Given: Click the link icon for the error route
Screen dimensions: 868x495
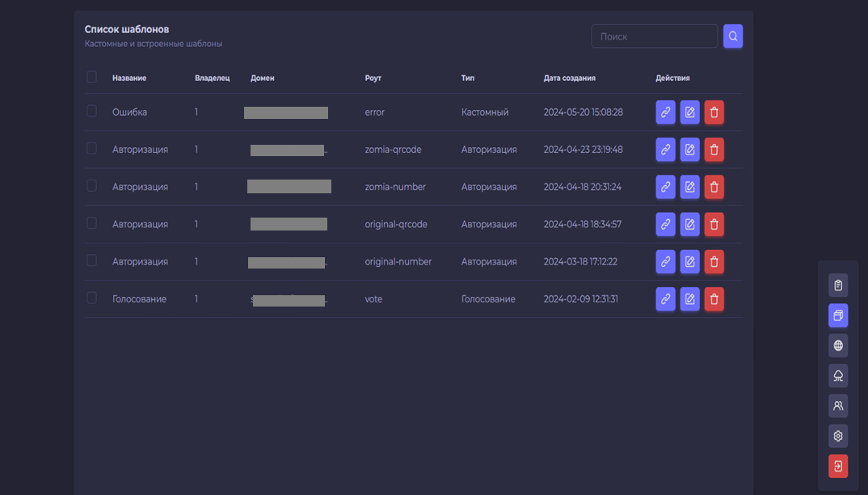Looking at the screenshot, I should point(665,112).
